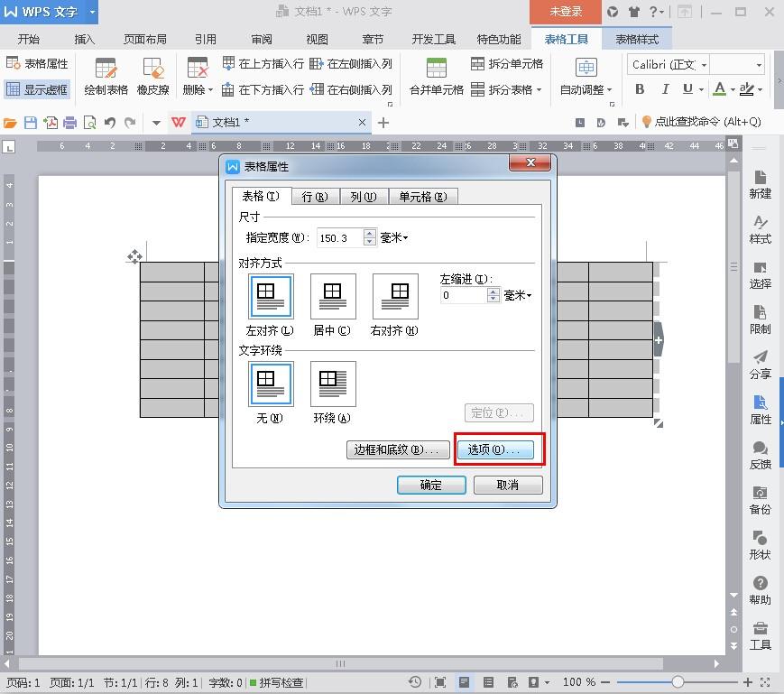The width and height of the screenshot is (784, 694).
Task: Expand the 毫米 unit dropdown for width
Action: click(x=394, y=237)
